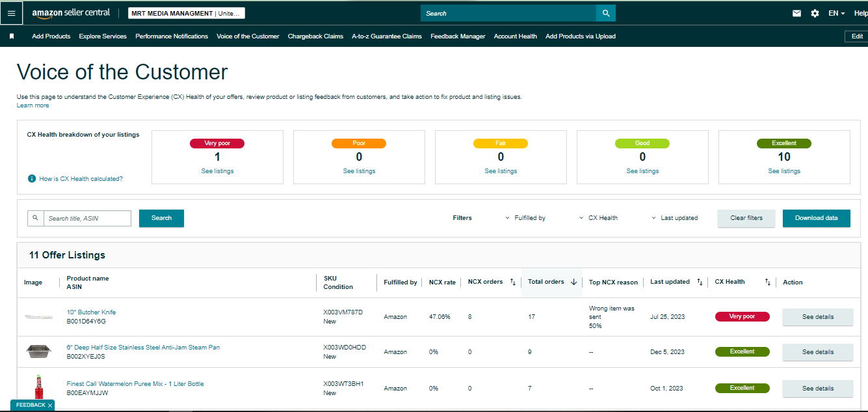The width and height of the screenshot is (868, 412).
Task: Click the 47.06% NCX rate value
Action: pos(440,317)
